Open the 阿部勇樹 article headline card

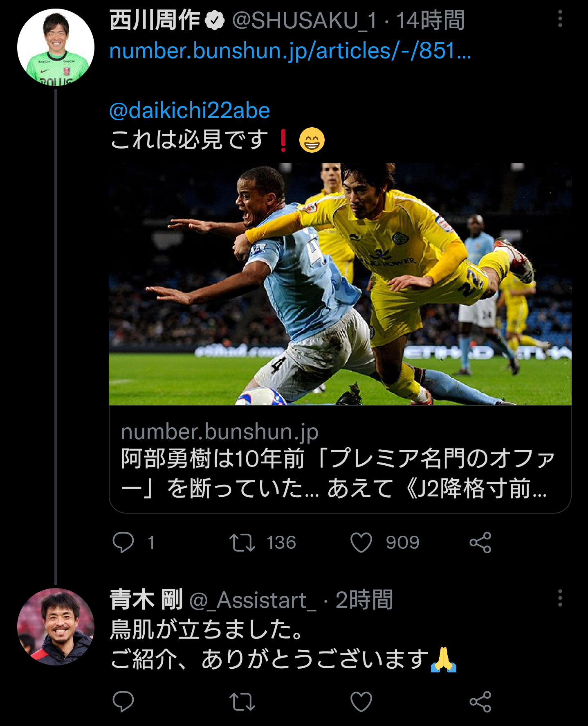pos(340,473)
